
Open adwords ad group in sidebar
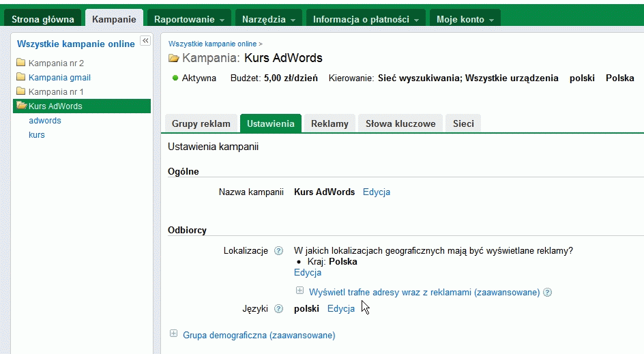(x=45, y=120)
